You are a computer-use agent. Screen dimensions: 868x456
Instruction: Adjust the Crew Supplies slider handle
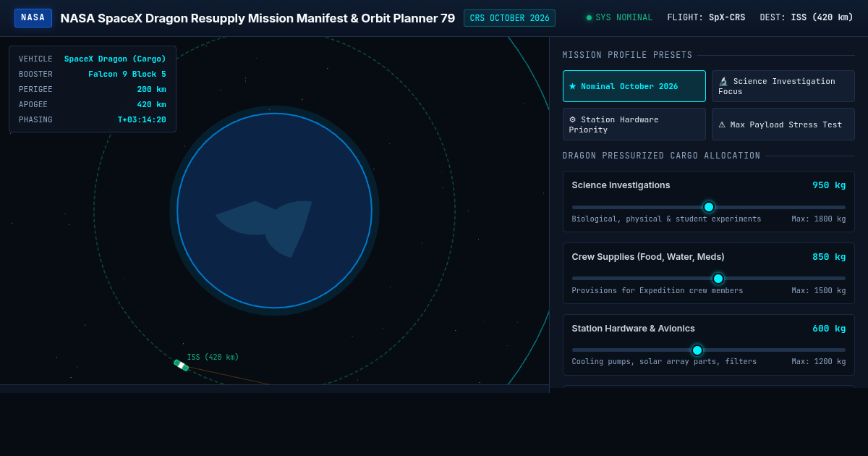(718, 279)
